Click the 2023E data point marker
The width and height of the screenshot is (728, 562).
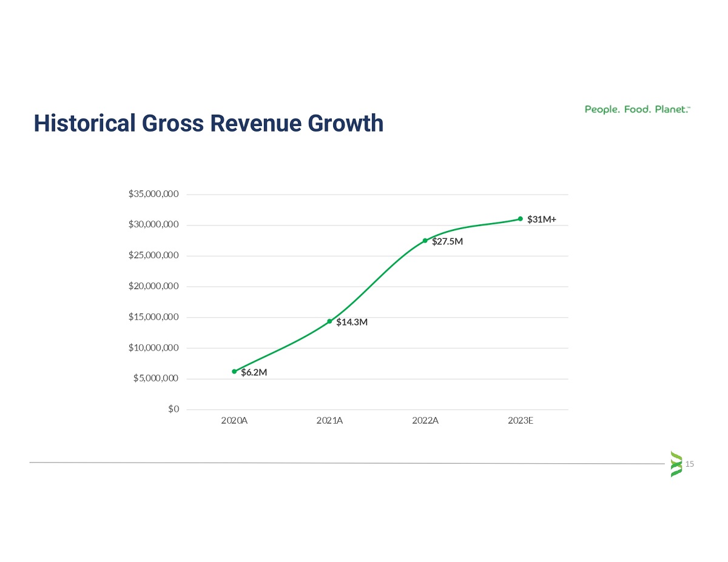521,219
